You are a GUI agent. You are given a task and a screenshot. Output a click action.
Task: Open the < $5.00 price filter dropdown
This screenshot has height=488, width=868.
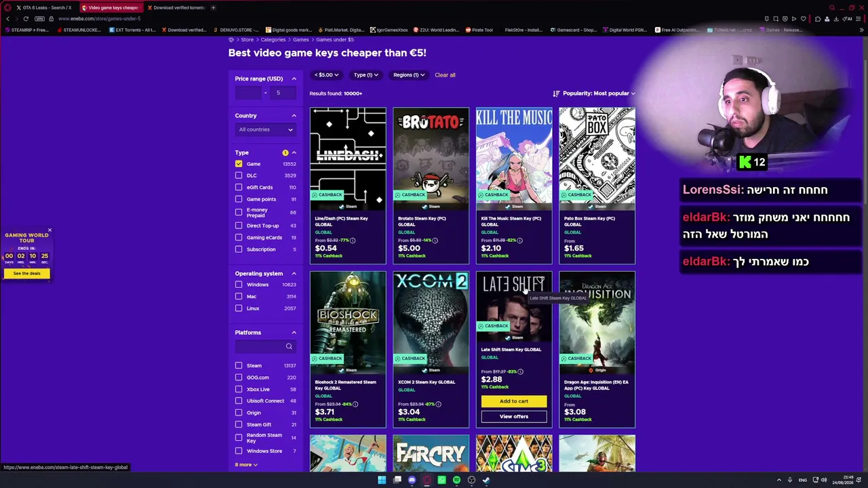click(x=326, y=75)
